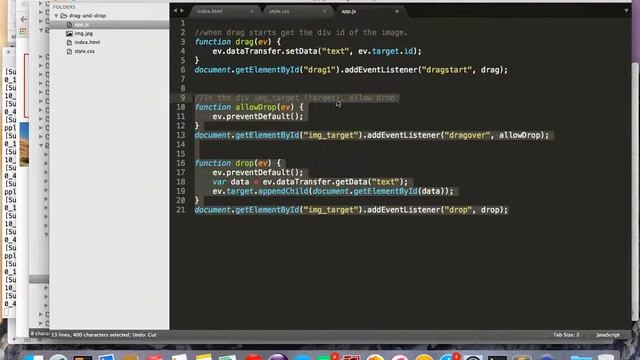Viewport: 640px width, 360px height.
Task: Click the index.html file icon
Action: tap(69, 42)
